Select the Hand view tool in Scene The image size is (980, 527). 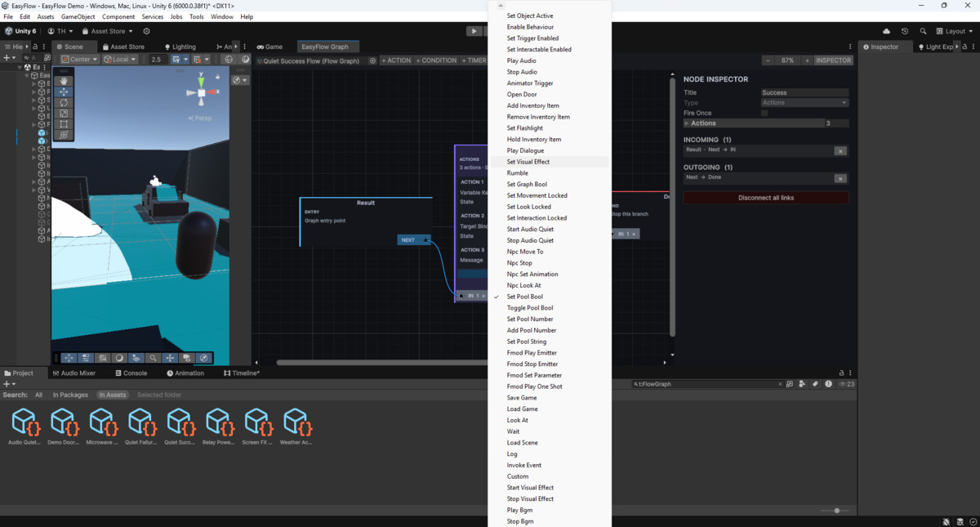click(x=64, y=81)
